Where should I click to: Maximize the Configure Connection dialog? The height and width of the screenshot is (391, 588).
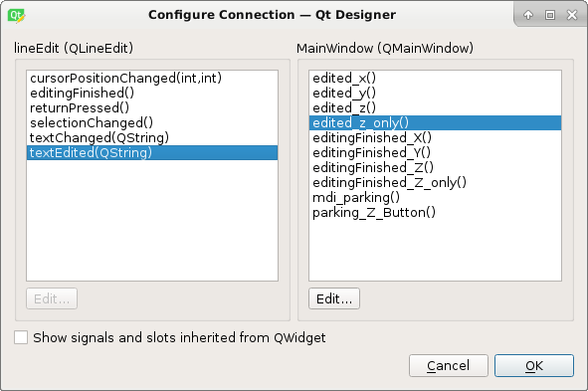(x=550, y=15)
